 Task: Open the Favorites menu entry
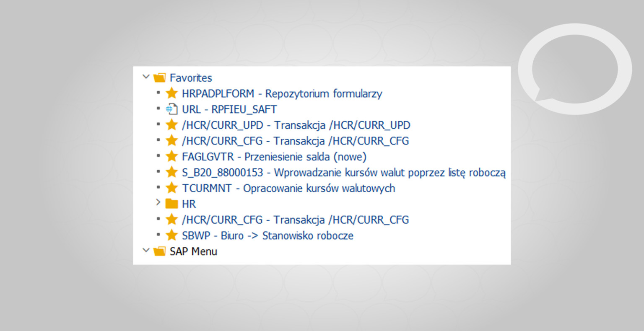pos(190,78)
